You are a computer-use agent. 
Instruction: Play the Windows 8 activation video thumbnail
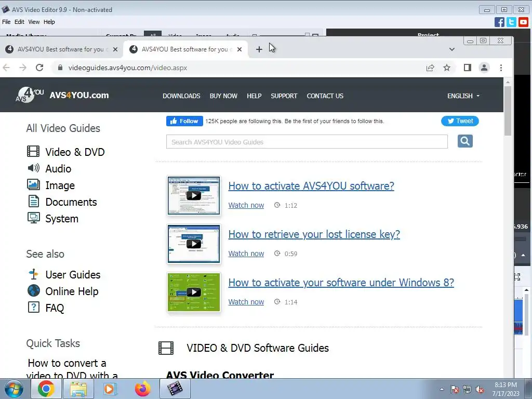pos(194,292)
